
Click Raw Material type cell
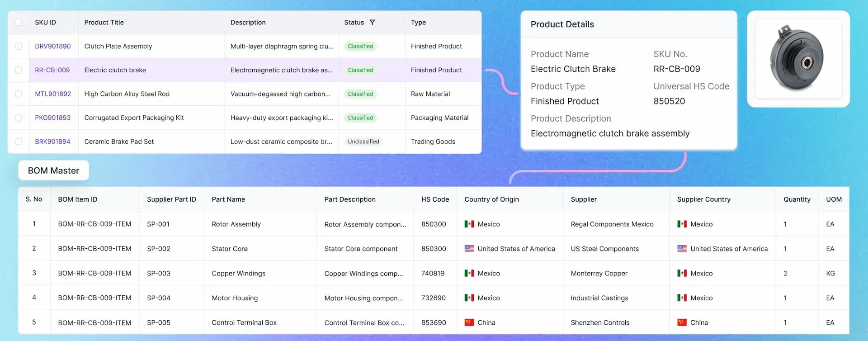(430, 94)
